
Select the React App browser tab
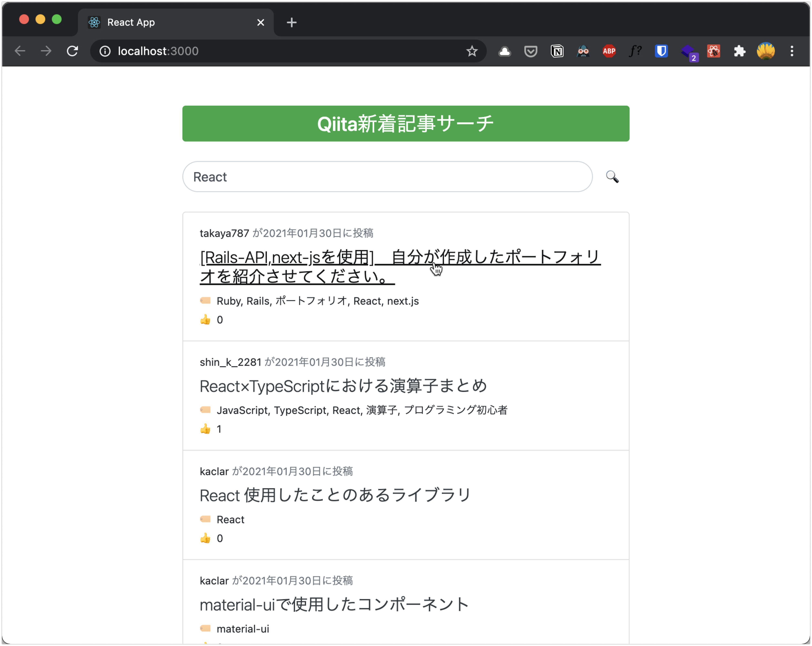[x=151, y=22]
